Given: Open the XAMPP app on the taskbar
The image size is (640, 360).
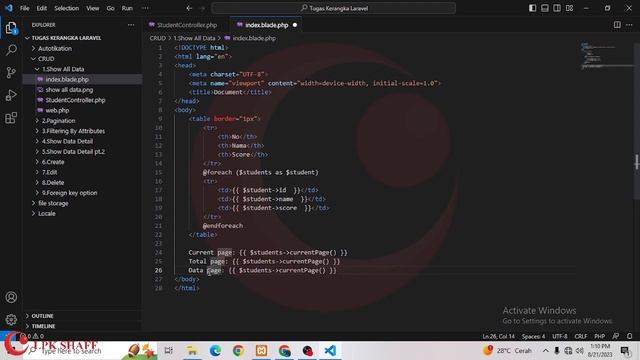Looking at the screenshot, I should (x=262, y=350).
